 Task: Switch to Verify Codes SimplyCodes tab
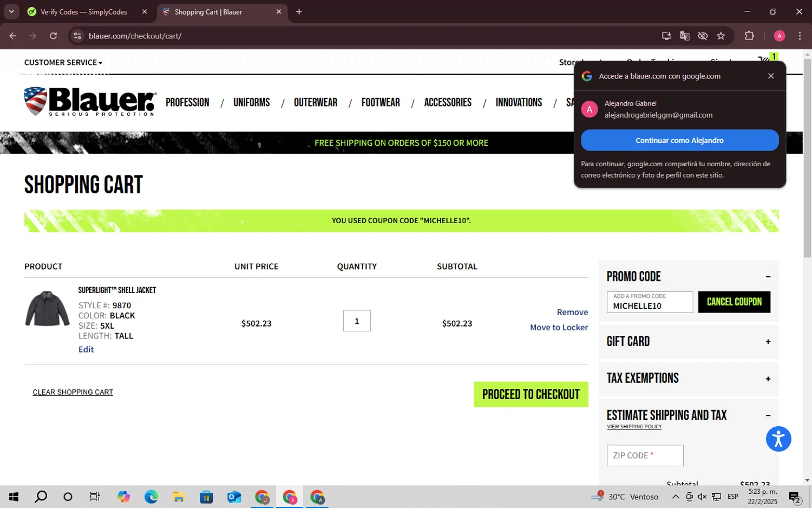click(x=84, y=11)
